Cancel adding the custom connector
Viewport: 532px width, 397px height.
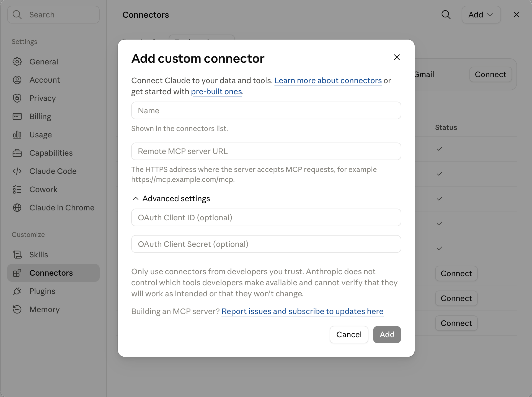349,335
